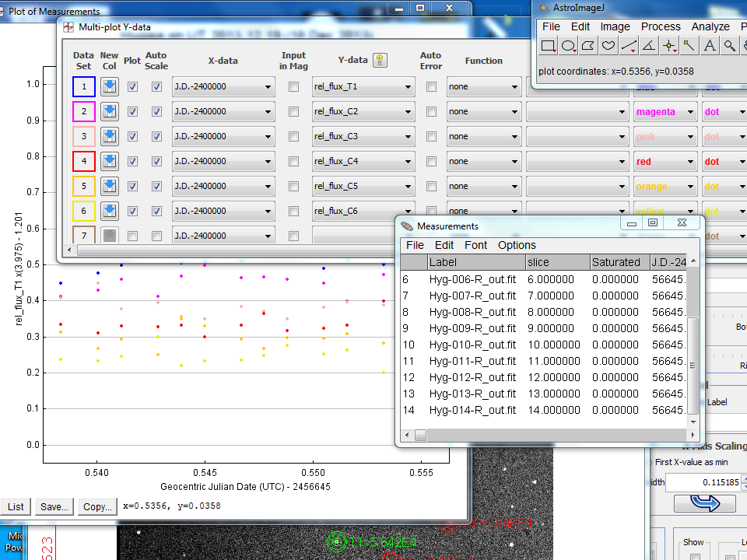Select the Rectangle selection tool
The height and width of the screenshot is (560, 747).
(548, 46)
